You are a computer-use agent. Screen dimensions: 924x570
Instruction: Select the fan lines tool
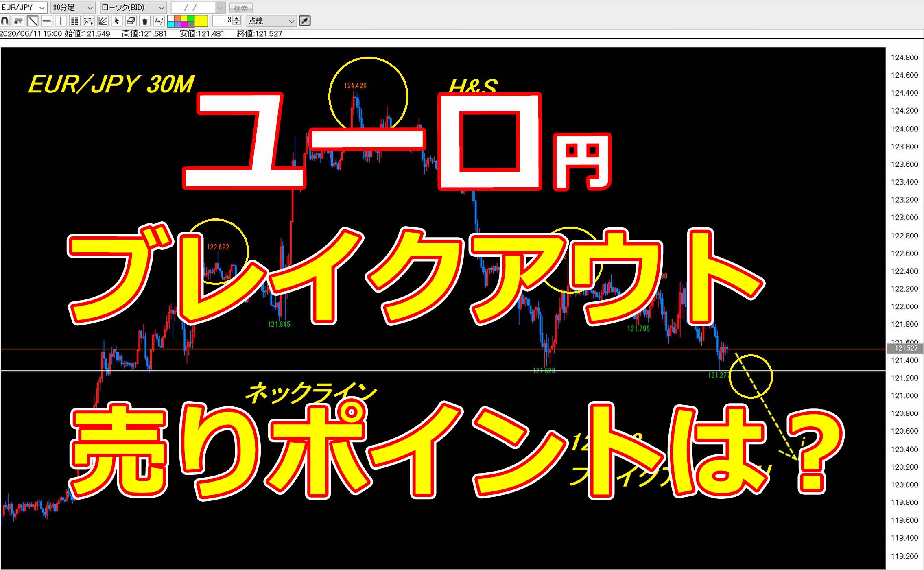[103, 21]
